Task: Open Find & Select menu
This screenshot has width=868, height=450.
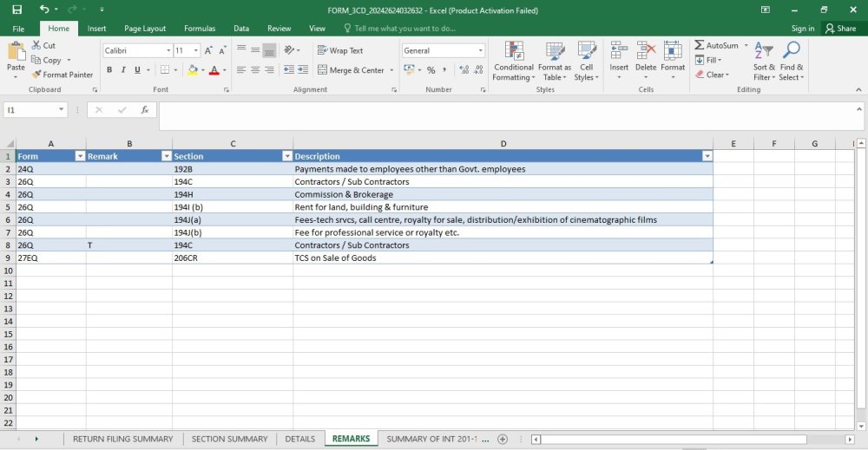Action: (x=791, y=61)
